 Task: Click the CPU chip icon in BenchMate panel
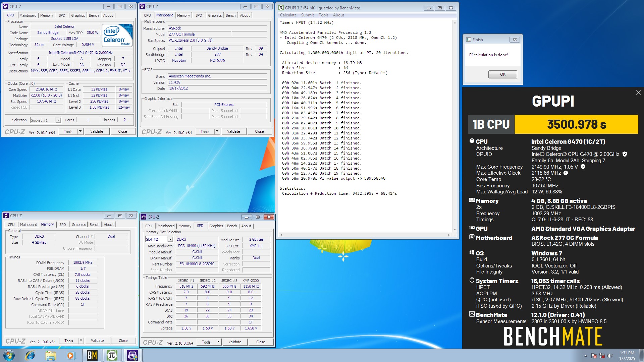point(472,141)
